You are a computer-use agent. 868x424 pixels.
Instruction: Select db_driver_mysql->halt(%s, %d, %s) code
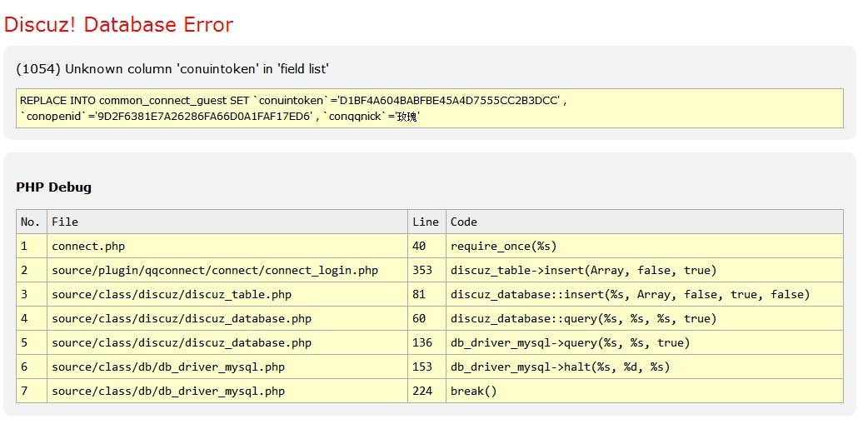[561, 367]
